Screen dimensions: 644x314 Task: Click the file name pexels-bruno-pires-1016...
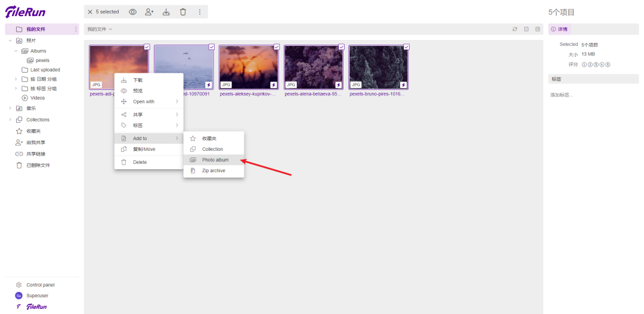tap(377, 94)
